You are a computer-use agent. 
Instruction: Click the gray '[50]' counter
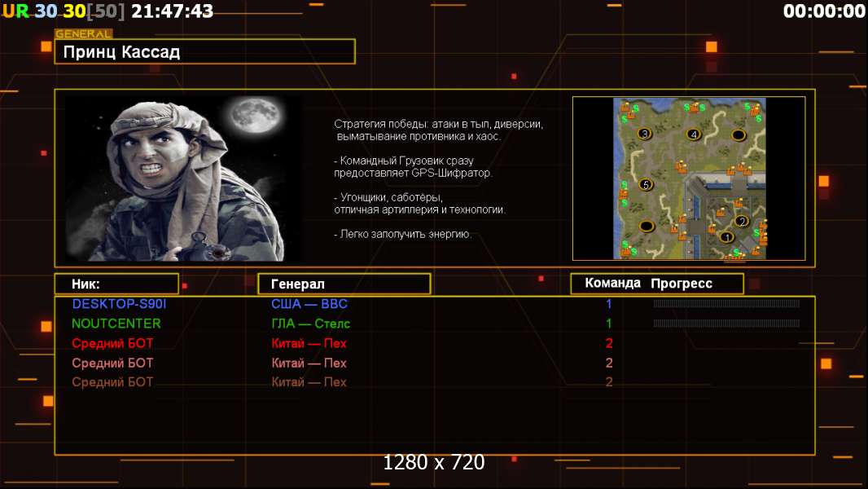[x=106, y=11]
